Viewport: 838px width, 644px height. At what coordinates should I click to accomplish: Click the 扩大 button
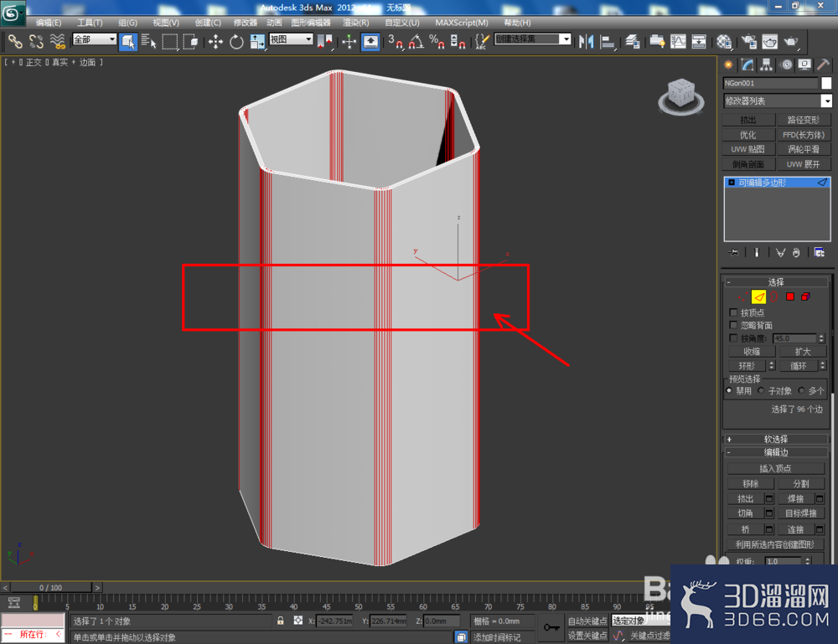pos(802,352)
